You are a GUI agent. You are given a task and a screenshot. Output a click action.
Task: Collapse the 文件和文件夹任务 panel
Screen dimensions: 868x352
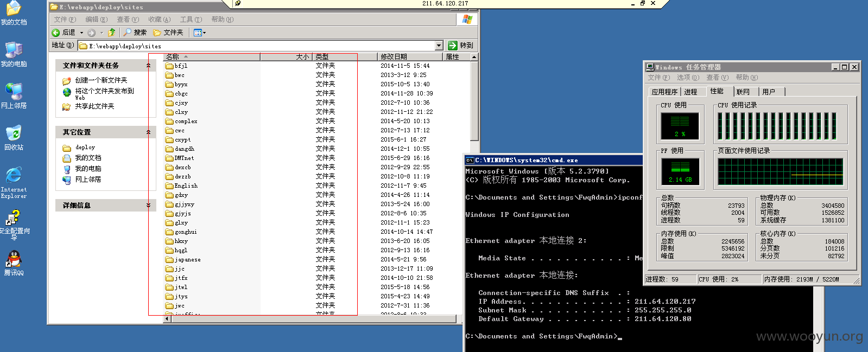(148, 65)
